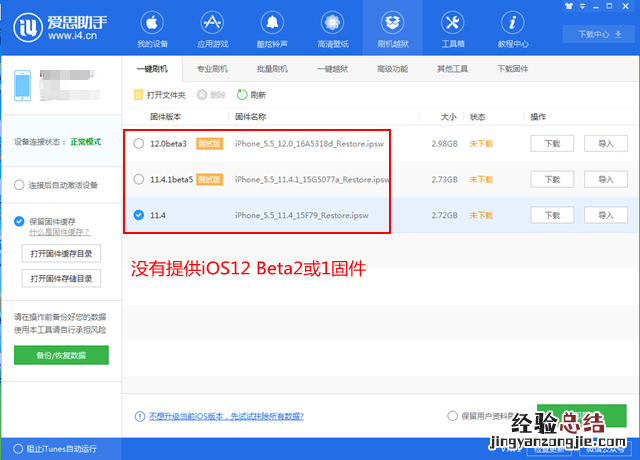Toggle 阻止iTunes自动运行 option
The width and height of the screenshot is (640, 460).
18,449
